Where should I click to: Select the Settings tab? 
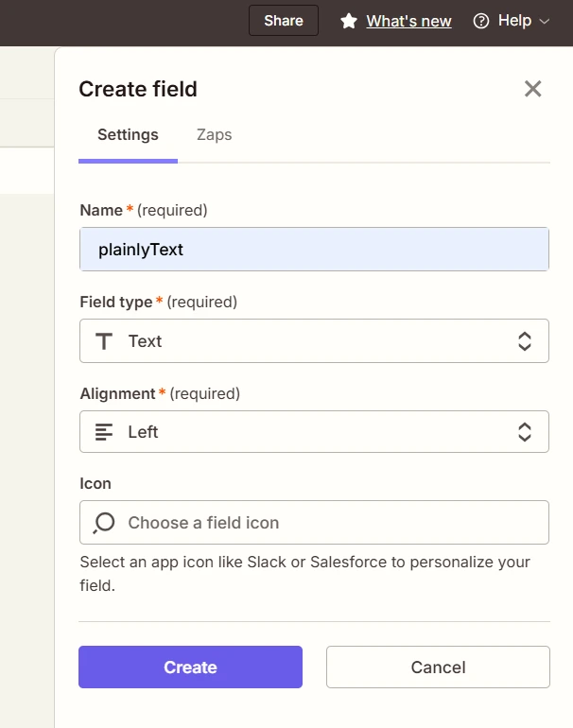(128, 134)
